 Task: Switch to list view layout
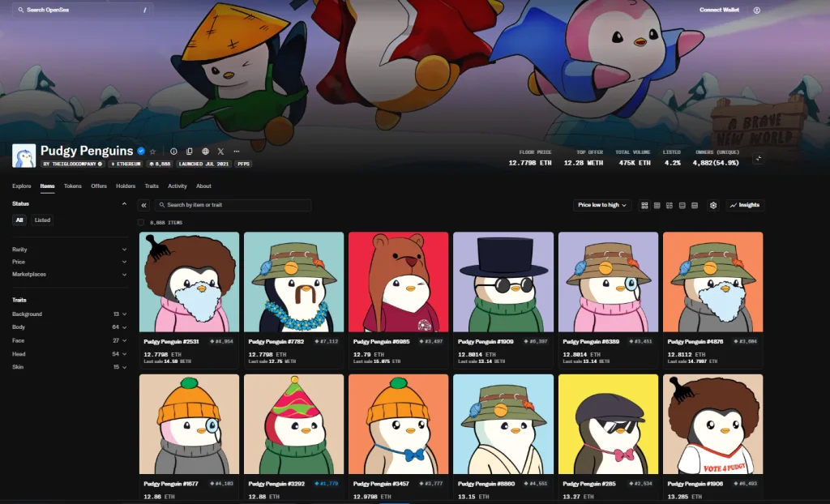[x=682, y=206]
